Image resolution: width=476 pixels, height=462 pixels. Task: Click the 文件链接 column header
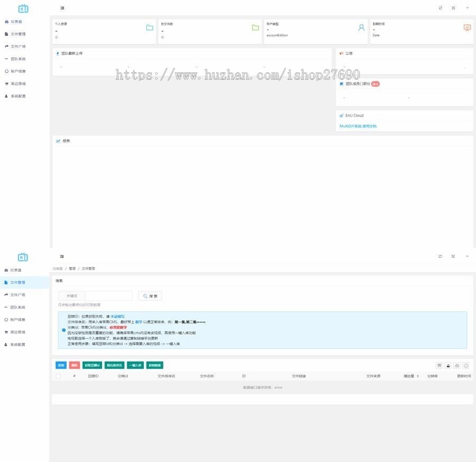tap(299, 376)
